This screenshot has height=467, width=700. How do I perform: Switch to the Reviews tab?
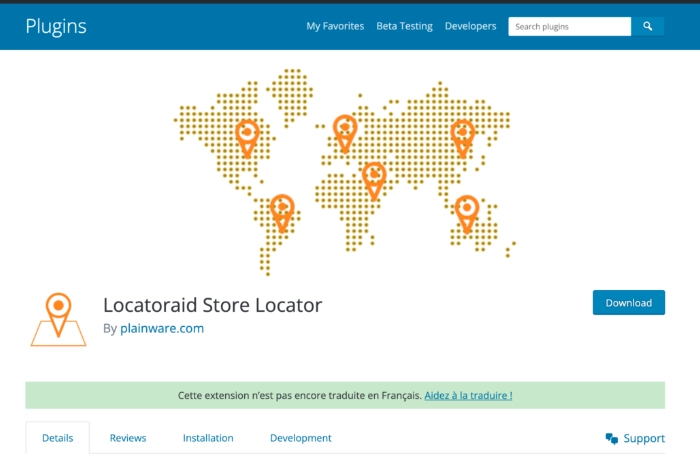tap(128, 438)
